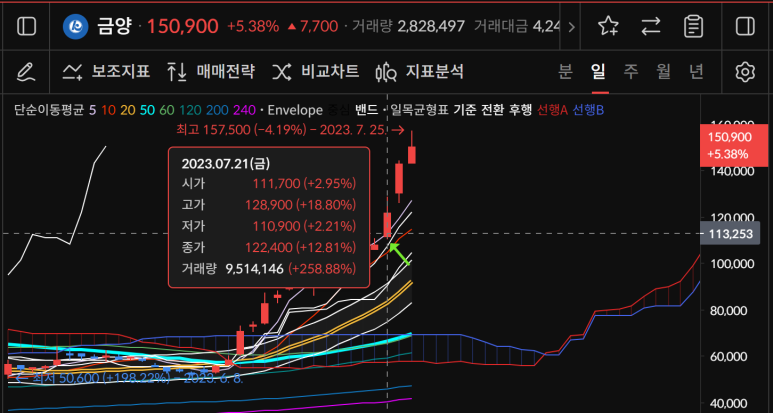Click the 금양 stock name
The image size is (773, 413).
[114, 26]
